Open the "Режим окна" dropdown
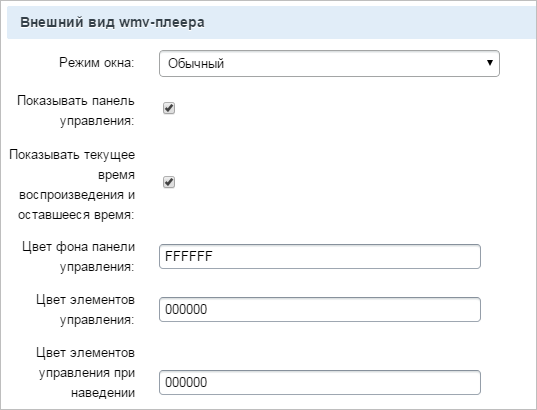 [329, 63]
